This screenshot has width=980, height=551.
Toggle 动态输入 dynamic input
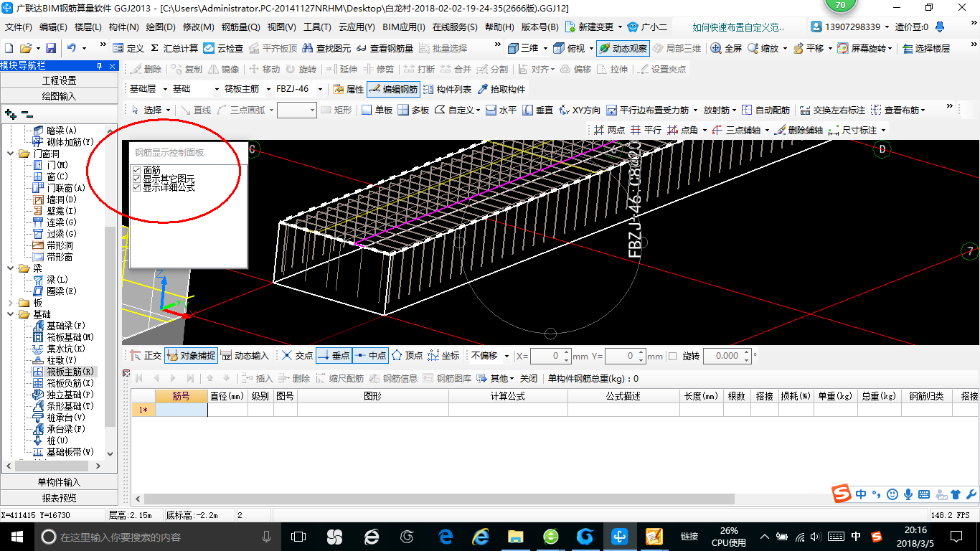tap(245, 355)
